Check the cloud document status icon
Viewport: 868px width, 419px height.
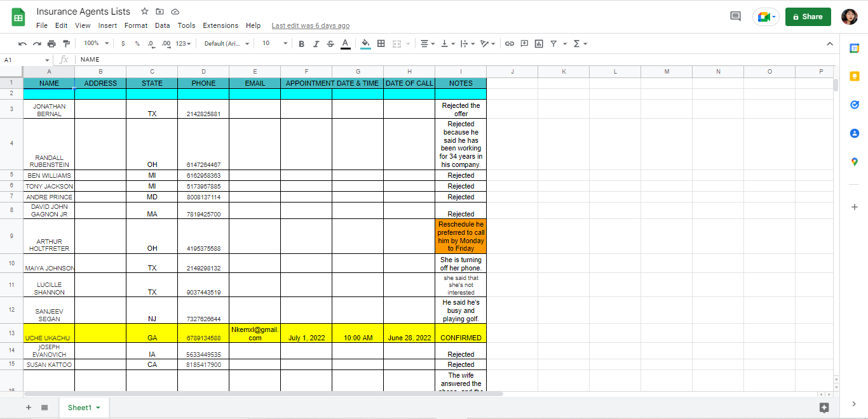175,11
